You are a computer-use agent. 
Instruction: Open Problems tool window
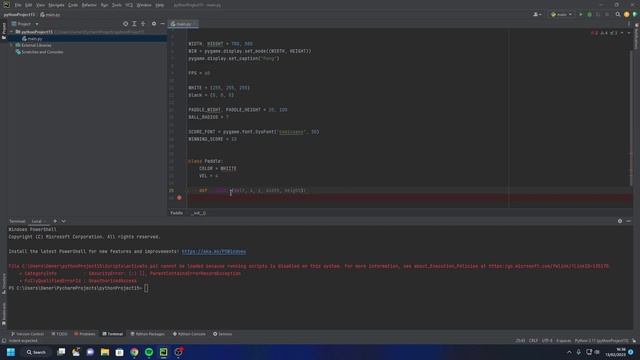[85, 334]
